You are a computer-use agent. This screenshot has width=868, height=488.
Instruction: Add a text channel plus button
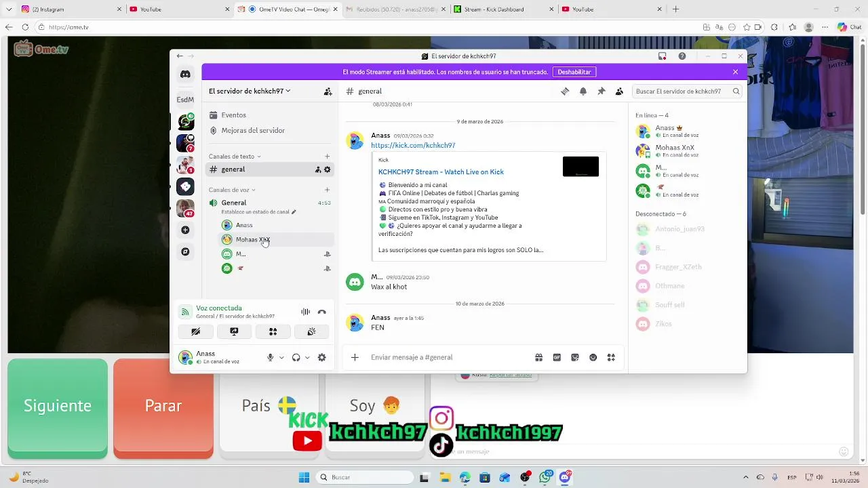click(x=328, y=157)
